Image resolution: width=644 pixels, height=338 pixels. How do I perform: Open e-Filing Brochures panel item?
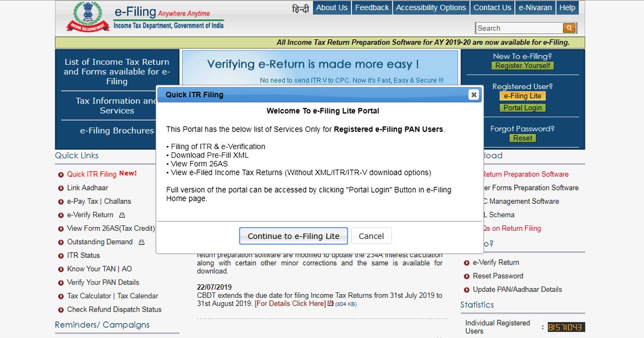(116, 130)
